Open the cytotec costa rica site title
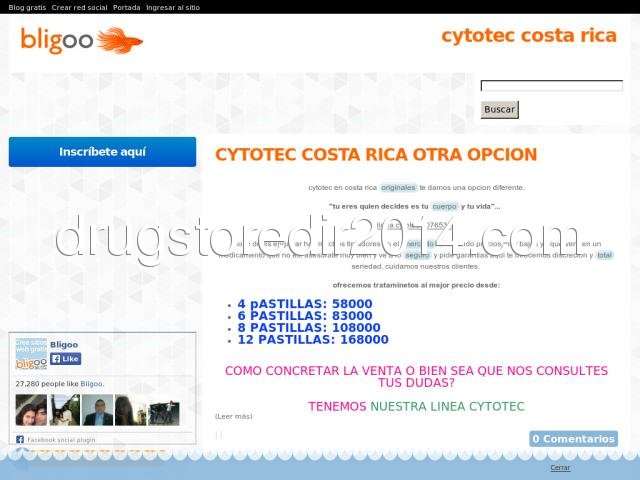640x480 pixels. point(529,36)
